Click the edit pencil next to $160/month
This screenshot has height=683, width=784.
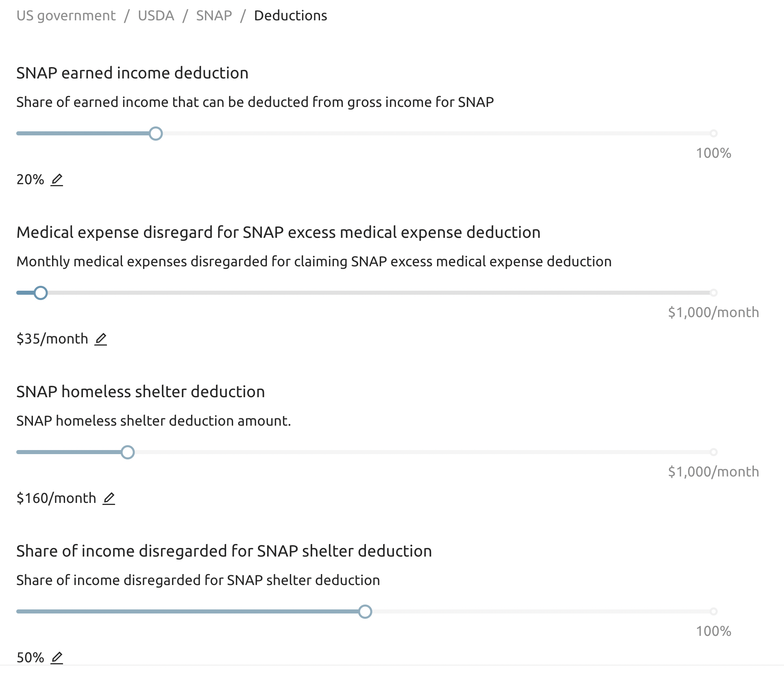[x=108, y=498]
